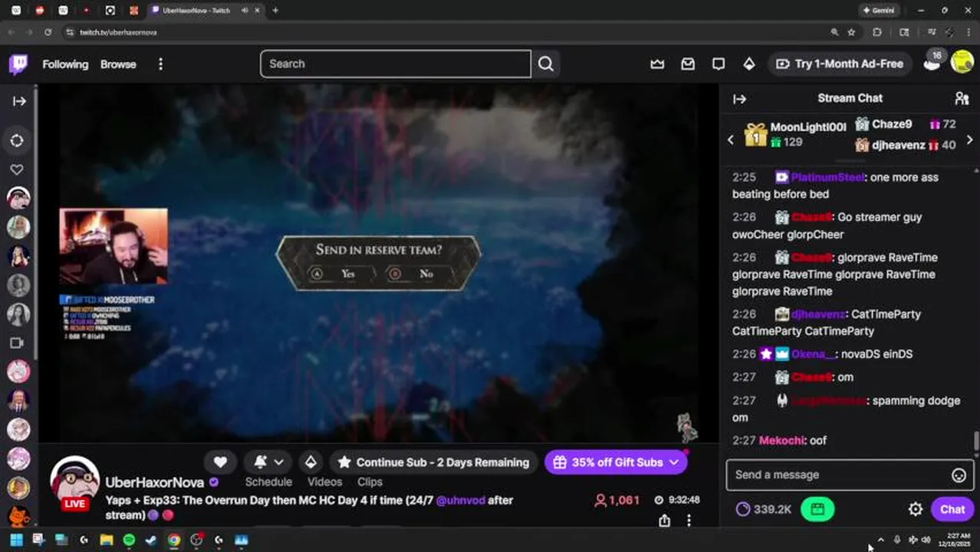Open Steam from the taskbar

point(152,540)
